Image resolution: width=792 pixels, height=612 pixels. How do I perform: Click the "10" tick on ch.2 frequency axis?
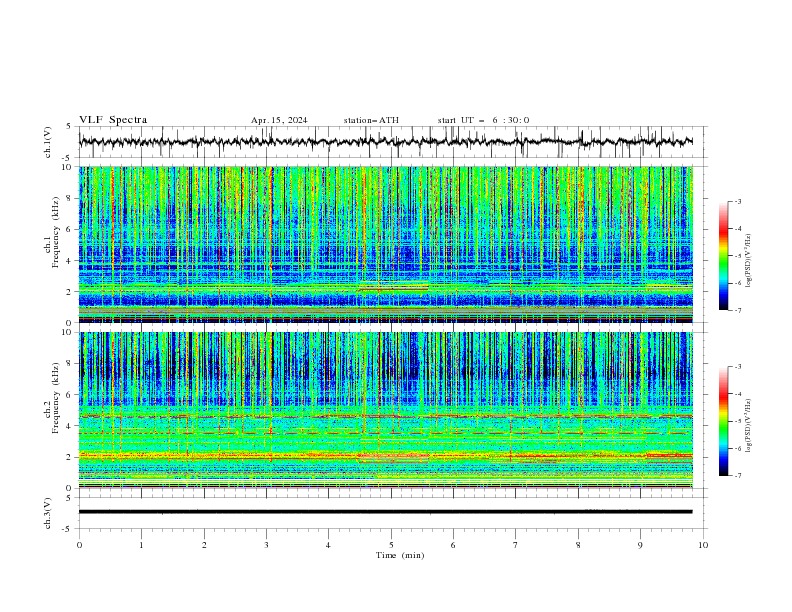tap(69, 332)
